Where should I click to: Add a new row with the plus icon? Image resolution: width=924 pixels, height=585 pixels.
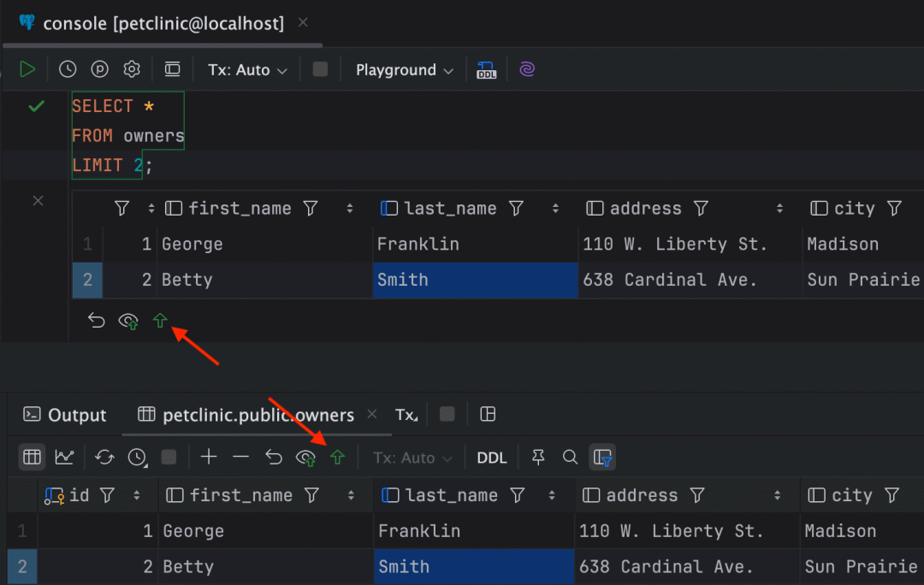pyautogui.click(x=209, y=458)
